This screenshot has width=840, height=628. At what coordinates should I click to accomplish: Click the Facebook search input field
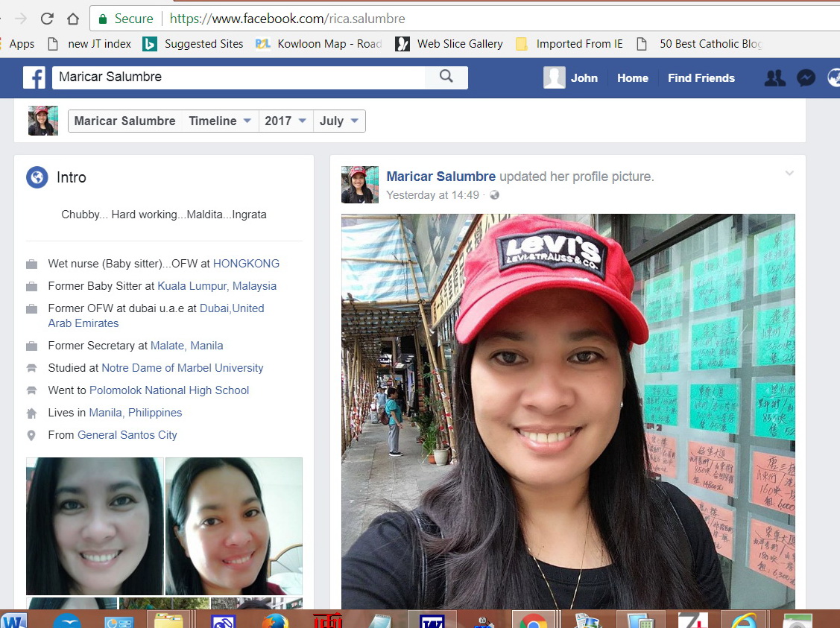[x=239, y=77]
